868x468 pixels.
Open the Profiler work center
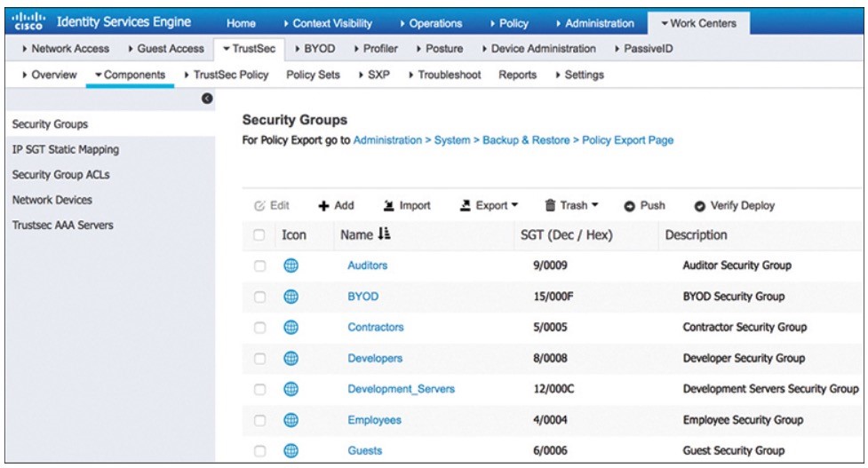(376, 49)
